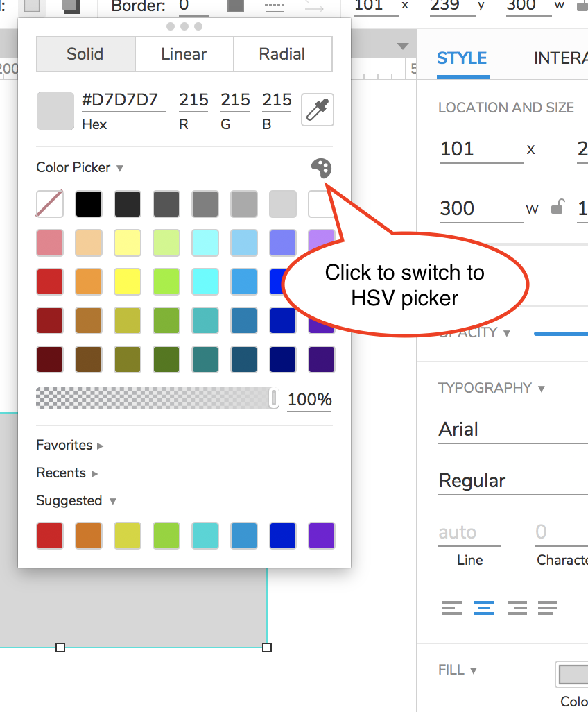The image size is (588, 712).
Task: Open the STYLE tab
Action: [462, 58]
